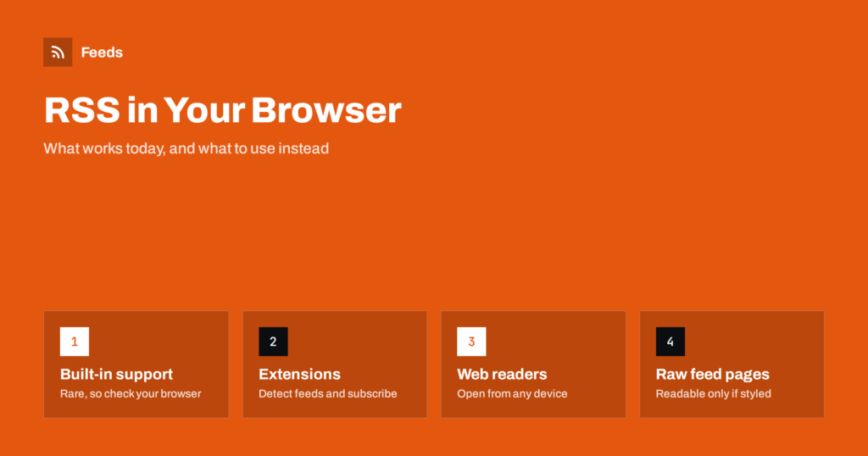This screenshot has width=868, height=456.
Task: Click 'Readable only if styled' text
Action: [713, 393]
